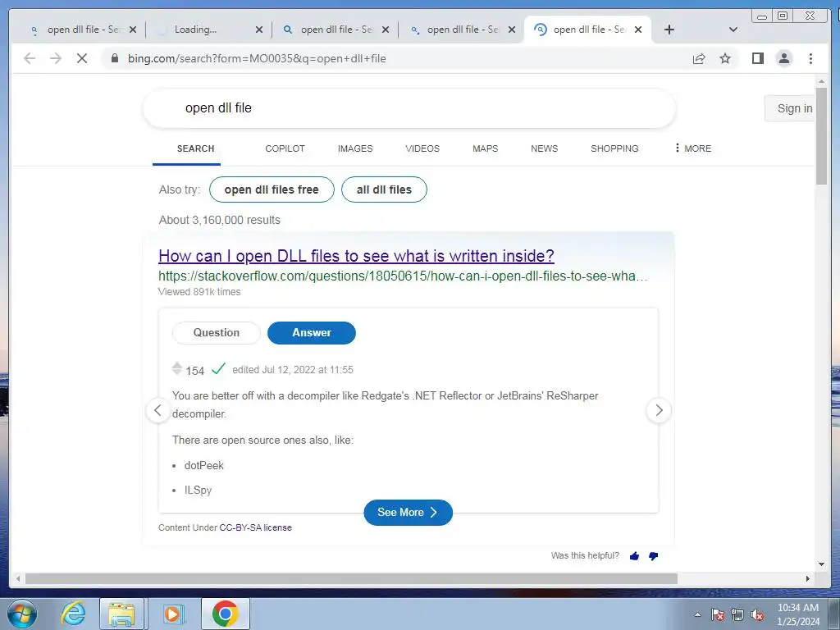840x630 pixels.
Task: Open Windows Media Player from taskbar
Action: coord(172,614)
